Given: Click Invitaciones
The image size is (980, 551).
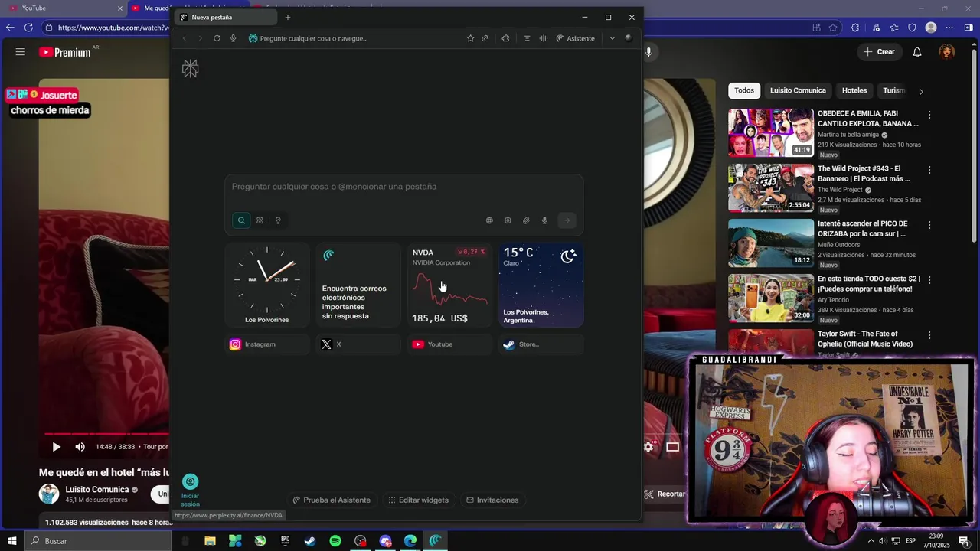Looking at the screenshot, I should [x=492, y=500].
